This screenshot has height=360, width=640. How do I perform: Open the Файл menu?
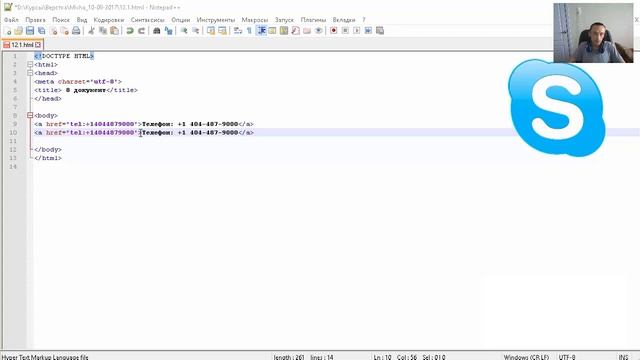pos(11,20)
